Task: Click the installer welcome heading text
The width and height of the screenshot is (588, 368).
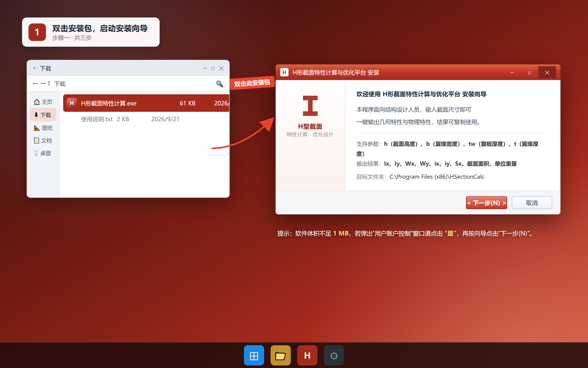Action: (421, 94)
